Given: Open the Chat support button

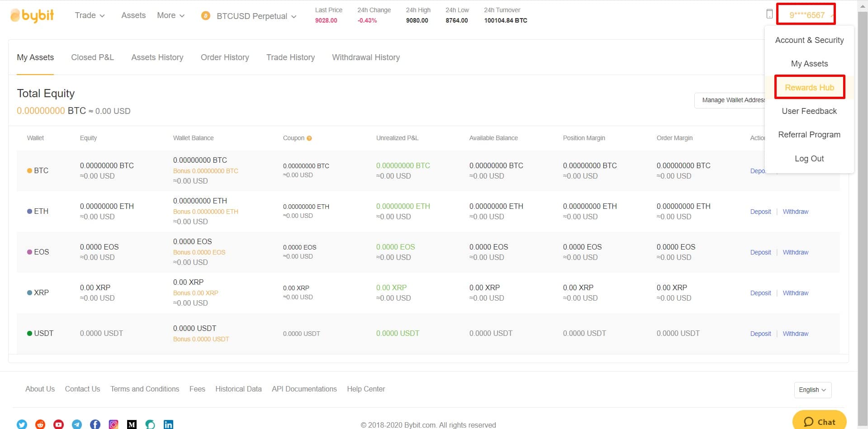Looking at the screenshot, I should point(819,421).
